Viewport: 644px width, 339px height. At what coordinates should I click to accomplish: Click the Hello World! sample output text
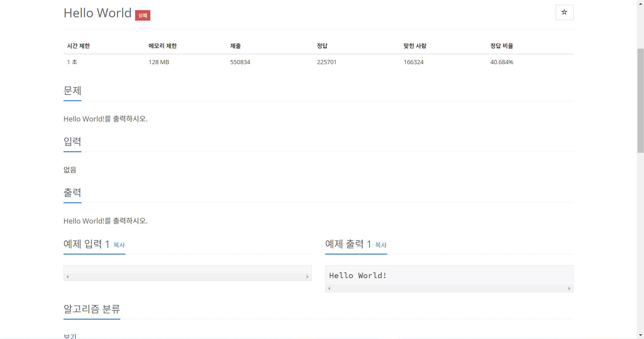click(358, 275)
